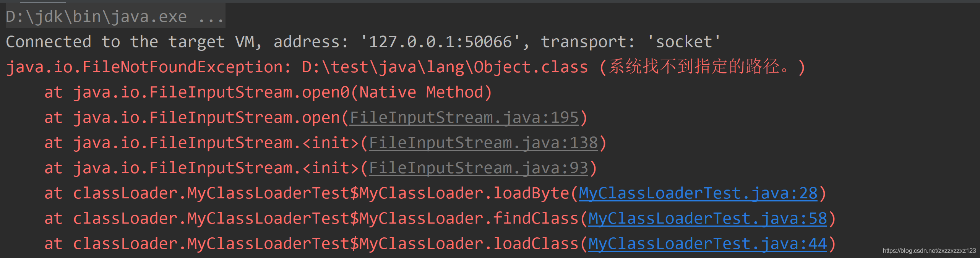Click the MyClassLoader.findClass method name text

pos(469,219)
